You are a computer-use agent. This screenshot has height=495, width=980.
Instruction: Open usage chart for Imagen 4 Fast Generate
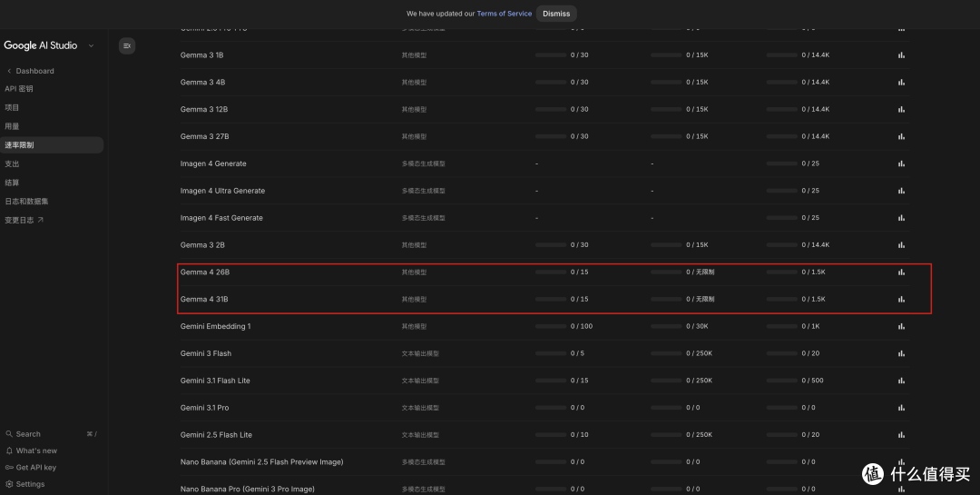(901, 218)
